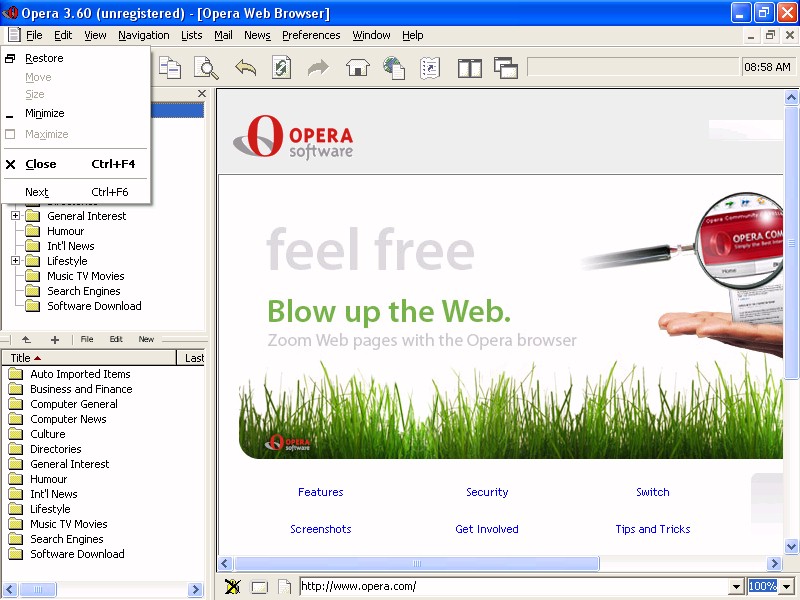Viewport: 800px width, 600px height.
Task: Open the Tips and Tricks link
Action: (x=653, y=529)
